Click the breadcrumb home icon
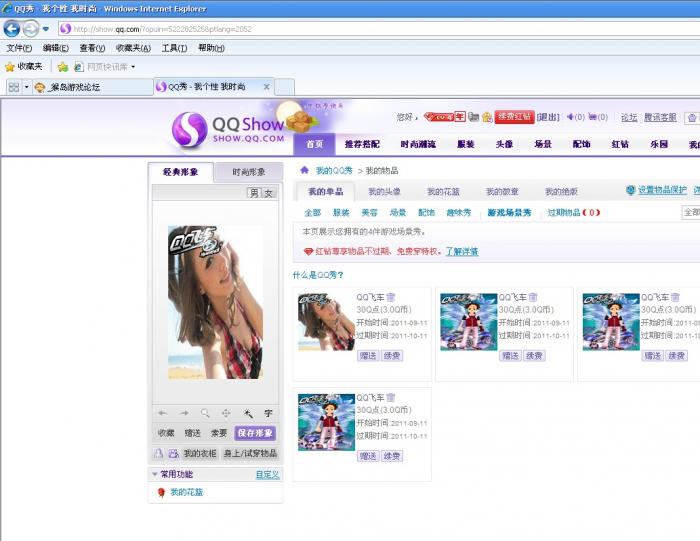 click(304, 170)
